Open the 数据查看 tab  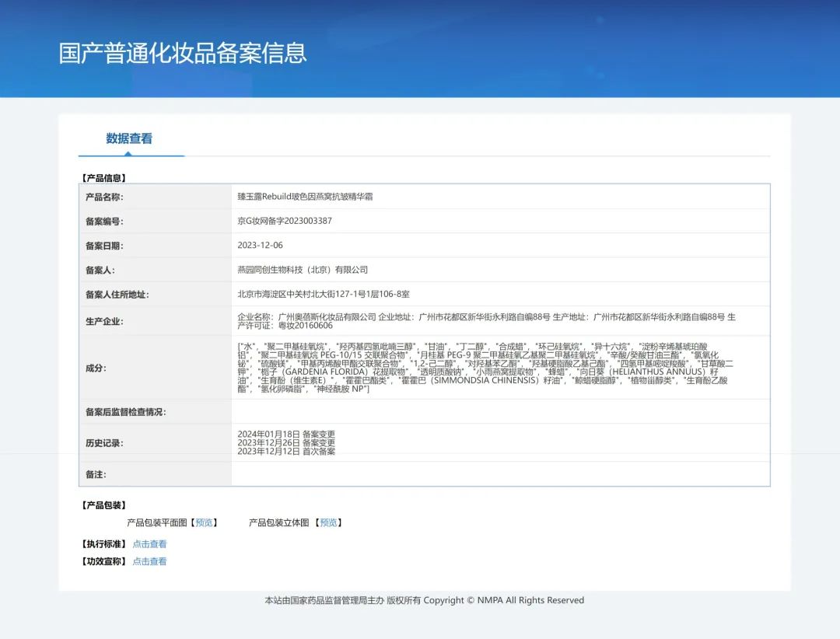(129, 138)
